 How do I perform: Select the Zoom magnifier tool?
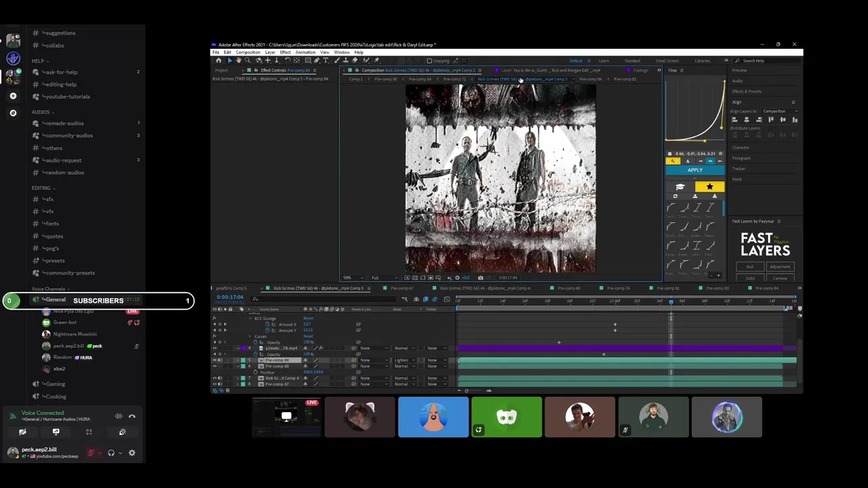pyautogui.click(x=248, y=60)
